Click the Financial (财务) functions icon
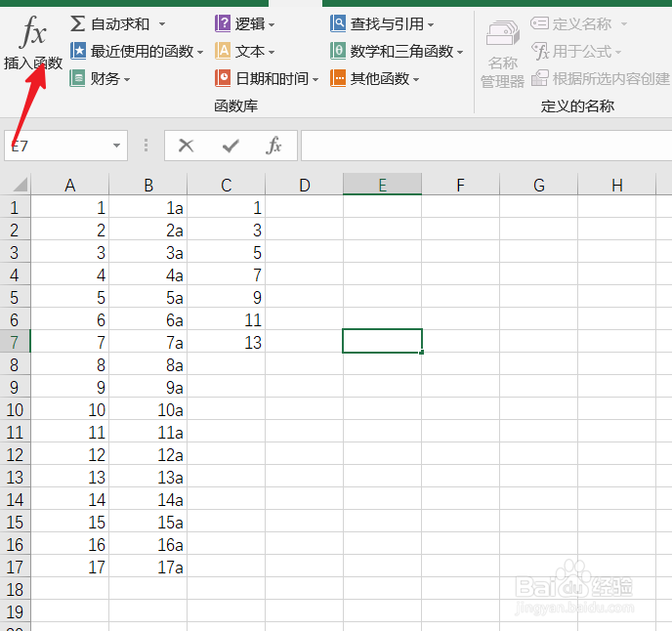The image size is (672, 631). pos(77,78)
